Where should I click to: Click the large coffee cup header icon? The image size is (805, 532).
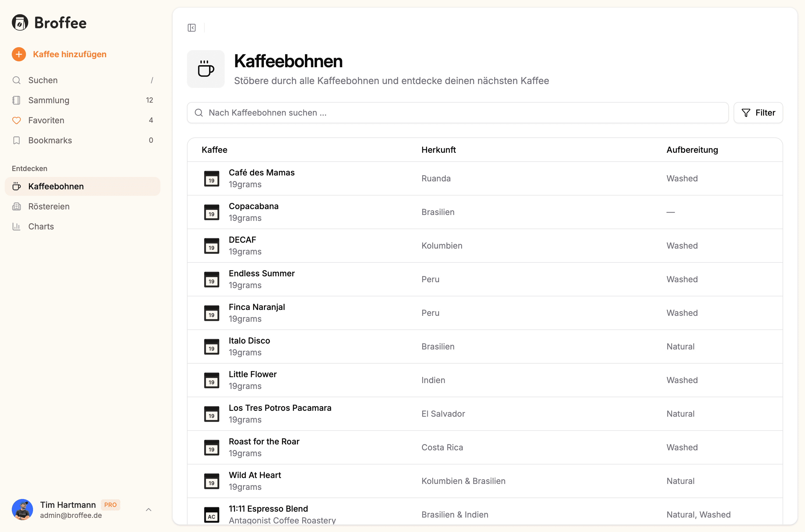point(206,69)
